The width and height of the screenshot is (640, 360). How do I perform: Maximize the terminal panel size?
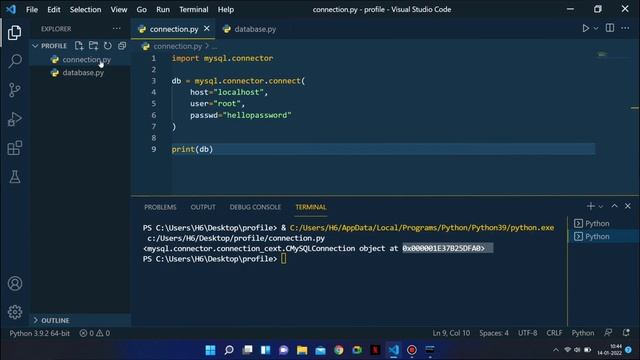(x=614, y=206)
